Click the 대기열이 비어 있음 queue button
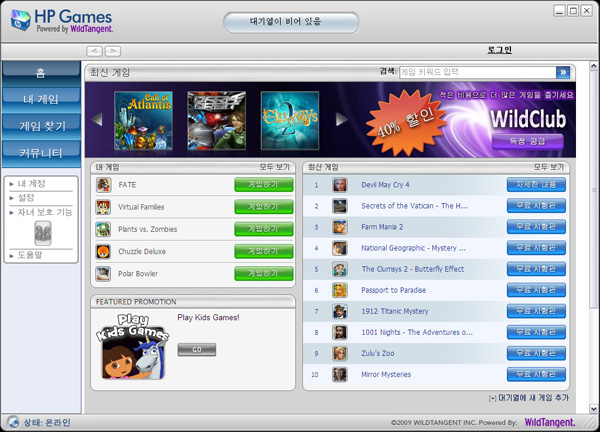Viewport: 600px width, 432px height. click(x=291, y=22)
